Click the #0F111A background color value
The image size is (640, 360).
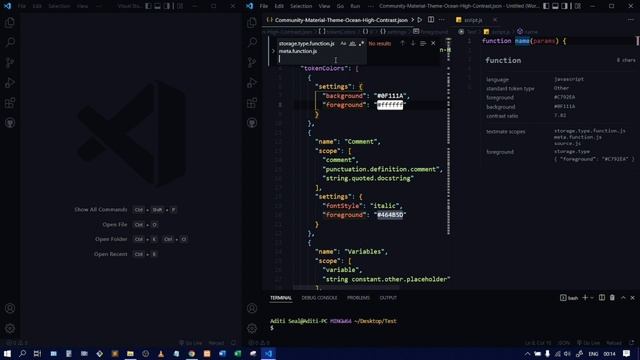pyautogui.click(x=390, y=96)
